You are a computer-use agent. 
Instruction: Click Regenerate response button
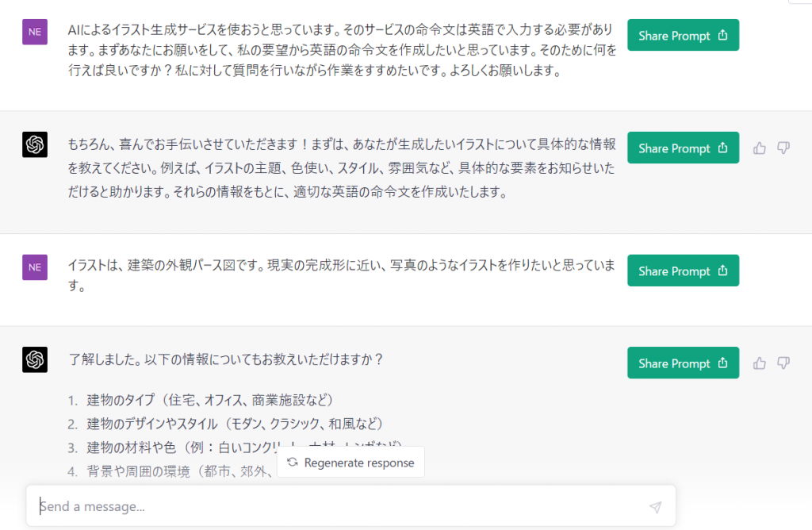(x=350, y=462)
